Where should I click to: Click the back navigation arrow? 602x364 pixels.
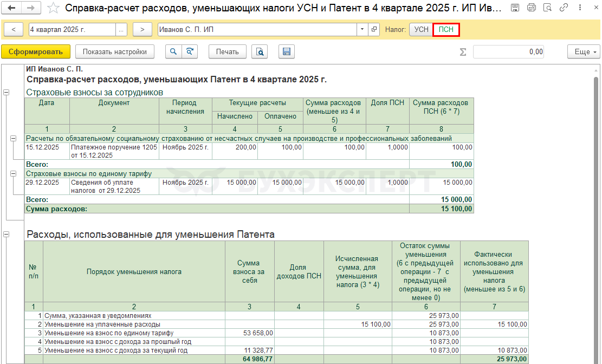pyautogui.click(x=11, y=8)
